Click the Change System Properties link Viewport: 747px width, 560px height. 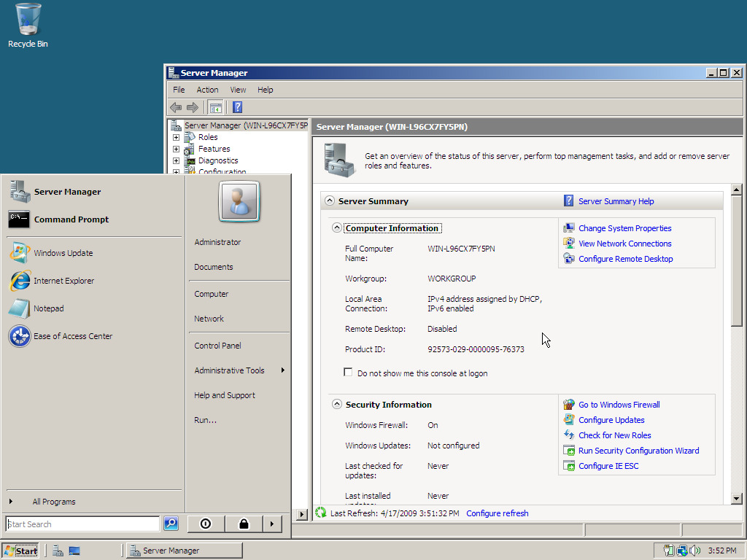coord(624,227)
